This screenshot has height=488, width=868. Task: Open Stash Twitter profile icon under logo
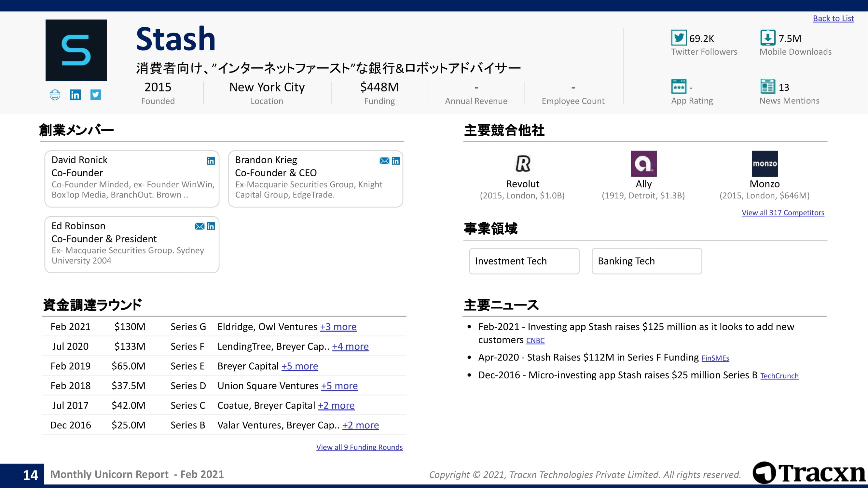click(x=96, y=95)
